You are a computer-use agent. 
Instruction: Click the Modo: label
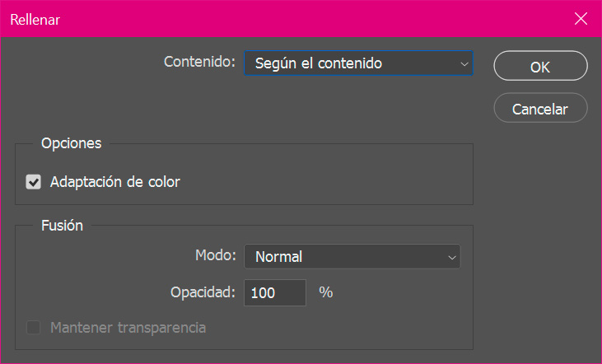(x=216, y=255)
